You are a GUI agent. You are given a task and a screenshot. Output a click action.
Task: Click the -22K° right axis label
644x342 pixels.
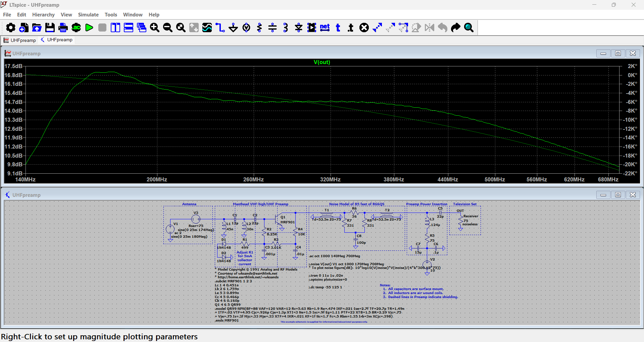[x=630, y=174]
